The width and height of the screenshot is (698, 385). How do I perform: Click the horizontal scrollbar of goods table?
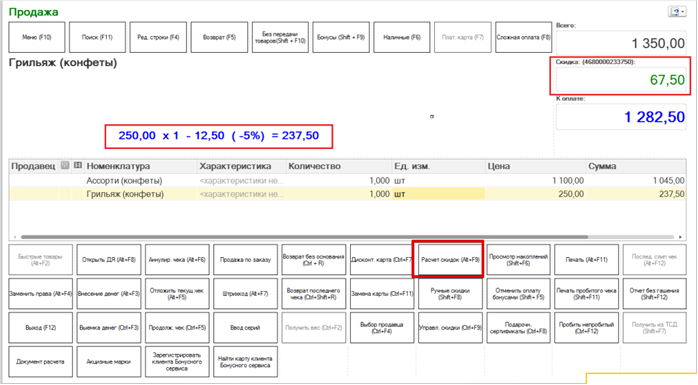click(304, 237)
